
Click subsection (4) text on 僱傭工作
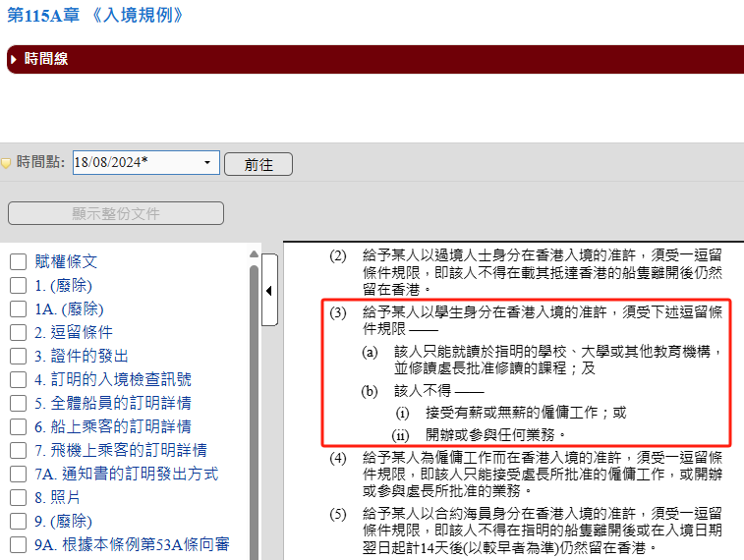pyautogui.click(x=543, y=475)
